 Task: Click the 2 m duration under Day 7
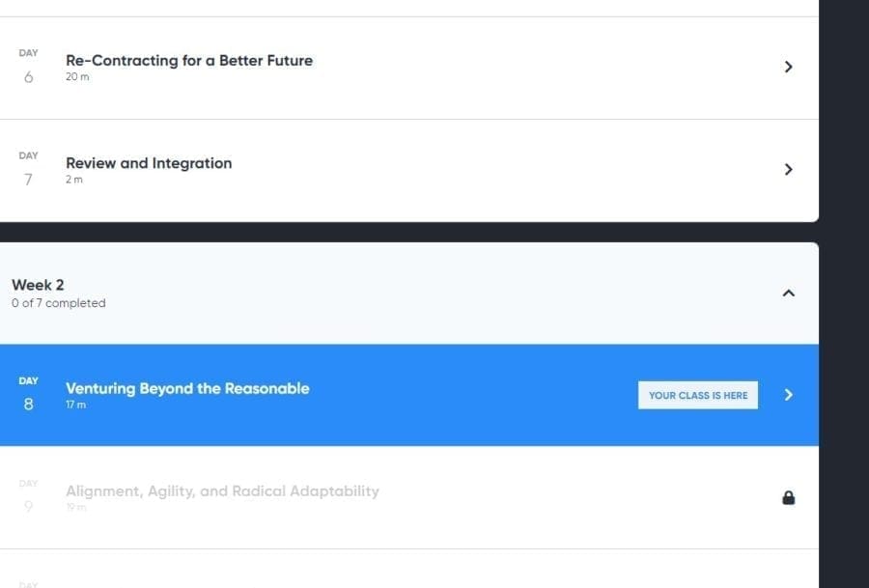coord(73,180)
